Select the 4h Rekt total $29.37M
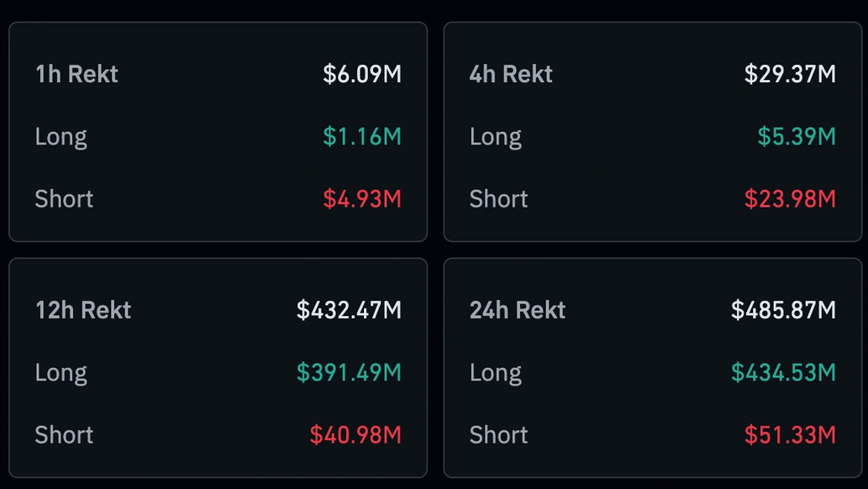 (790, 74)
